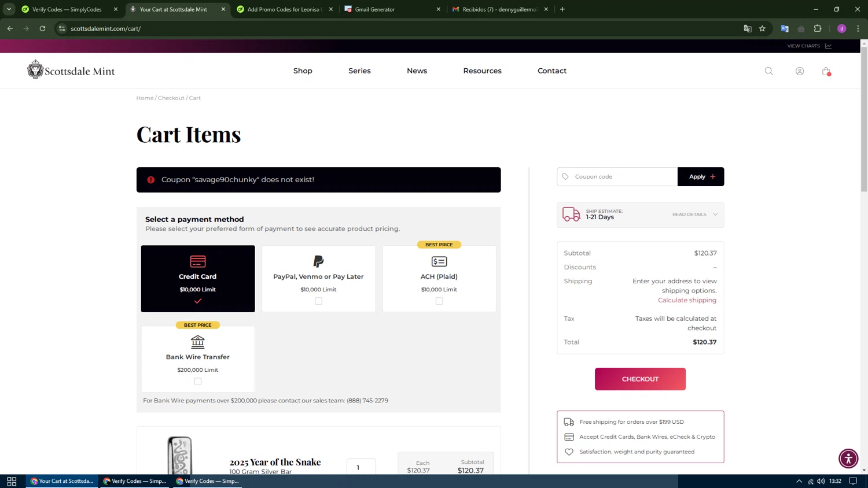
Task: Select Credit Card payment method
Action: point(198,279)
